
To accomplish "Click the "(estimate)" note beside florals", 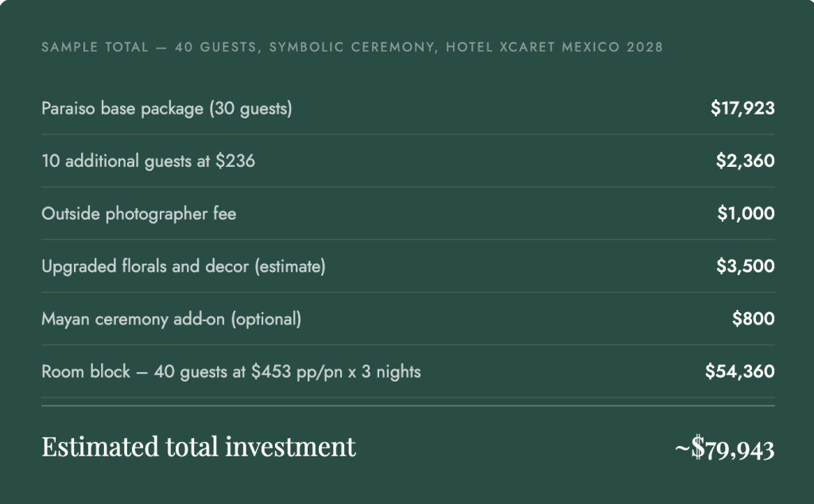I will [x=290, y=266].
